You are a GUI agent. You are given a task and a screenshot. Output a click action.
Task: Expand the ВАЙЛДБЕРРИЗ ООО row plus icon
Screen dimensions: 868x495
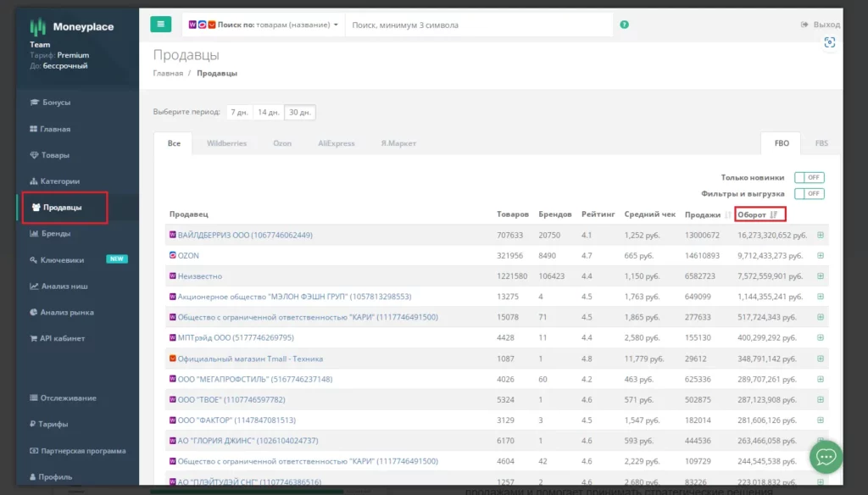(820, 235)
